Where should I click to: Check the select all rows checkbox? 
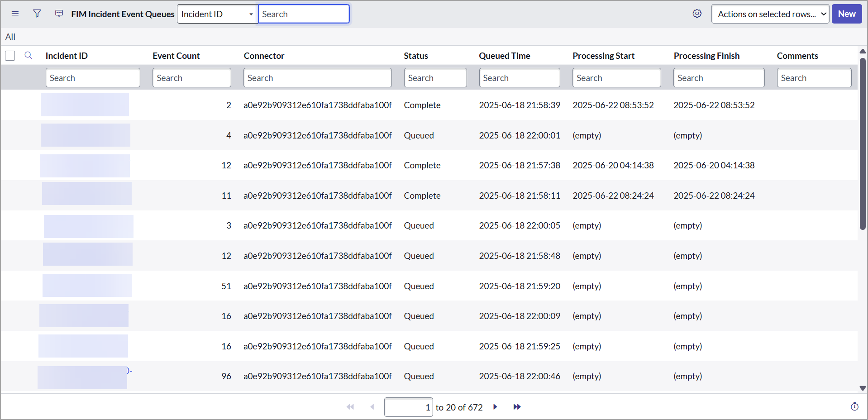click(x=10, y=56)
